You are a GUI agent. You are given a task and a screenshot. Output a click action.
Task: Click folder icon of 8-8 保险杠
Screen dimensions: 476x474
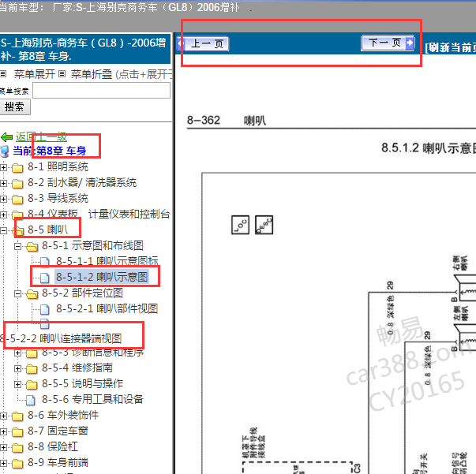17,448
